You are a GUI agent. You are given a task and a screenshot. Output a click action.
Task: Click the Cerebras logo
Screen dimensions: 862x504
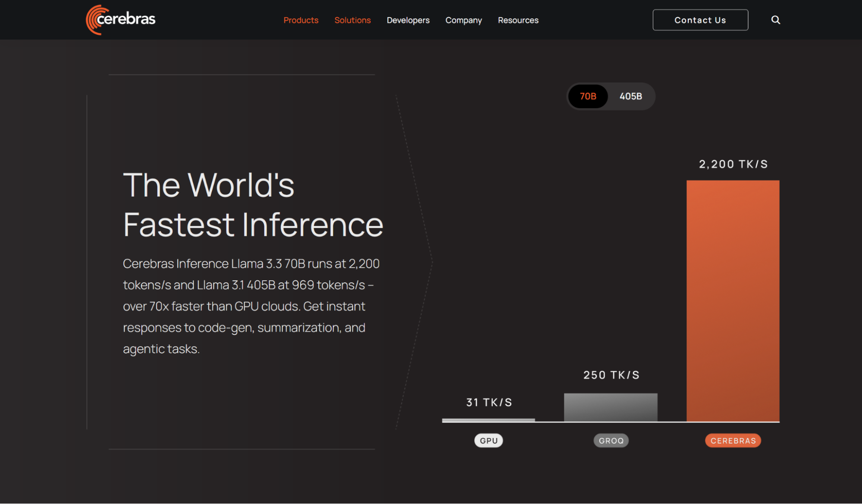[121, 20]
